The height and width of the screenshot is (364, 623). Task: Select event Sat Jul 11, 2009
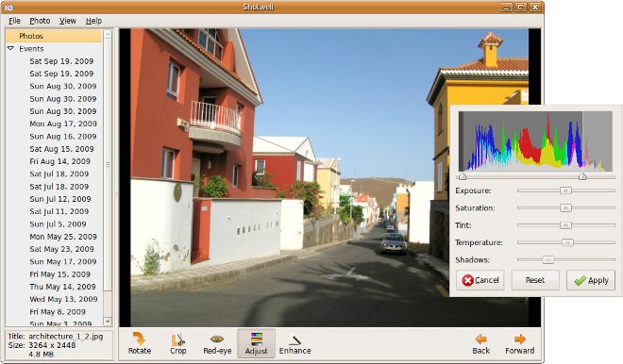point(59,211)
